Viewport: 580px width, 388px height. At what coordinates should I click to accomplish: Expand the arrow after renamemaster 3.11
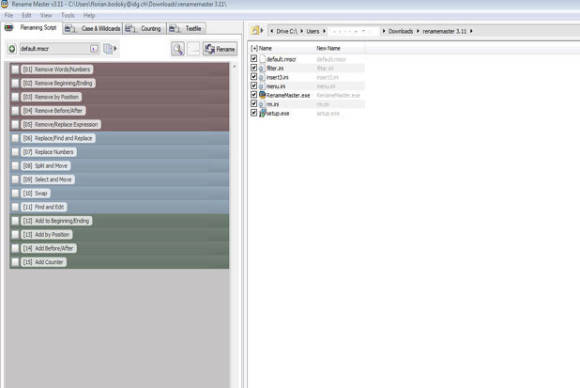point(471,31)
